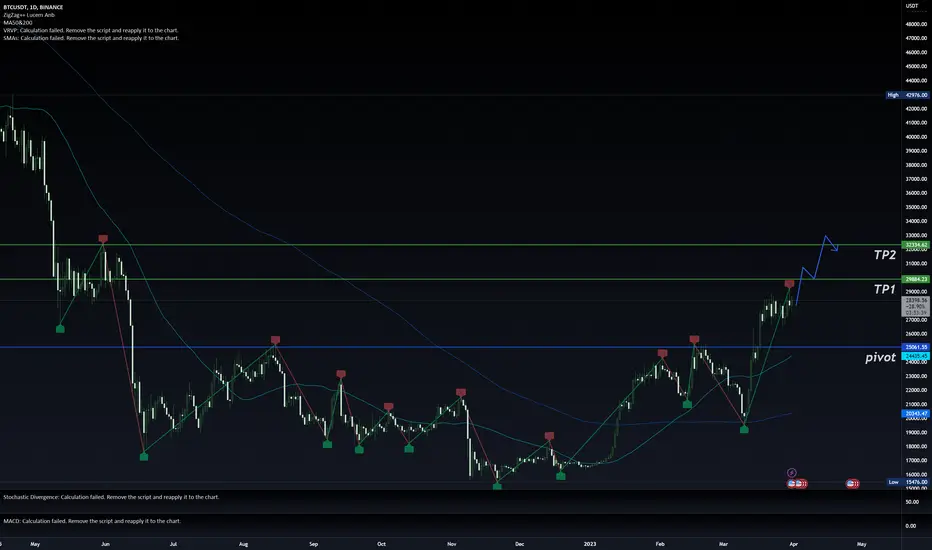Click the 48000.00 price axis label
The height and width of the screenshot is (550, 932).
pos(916,24)
